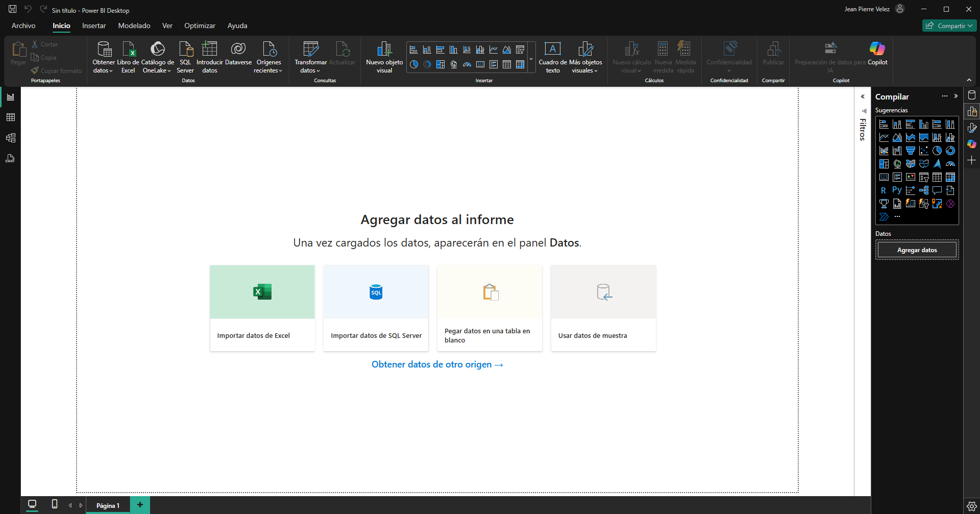This screenshot has width=980, height=514.
Task: Switch to the Modelado tab
Action: click(134, 26)
